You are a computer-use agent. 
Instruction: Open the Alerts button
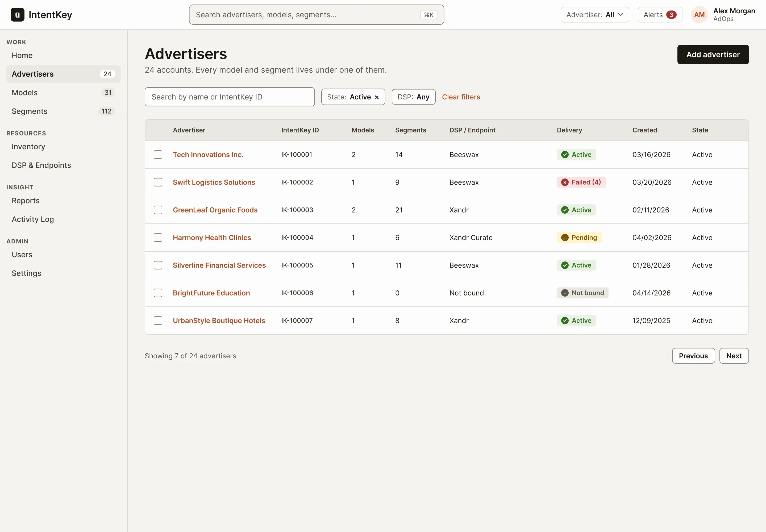pyautogui.click(x=660, y=15)
